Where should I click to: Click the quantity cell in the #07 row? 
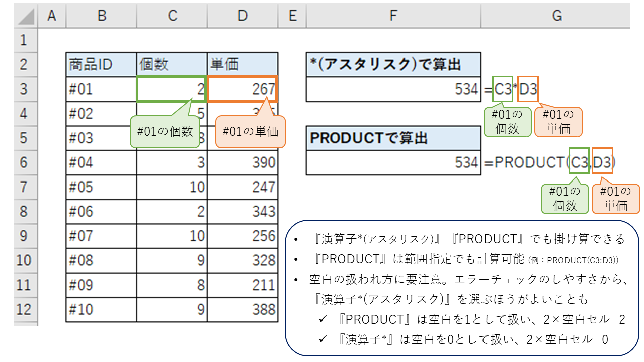(x=172, y=236)
